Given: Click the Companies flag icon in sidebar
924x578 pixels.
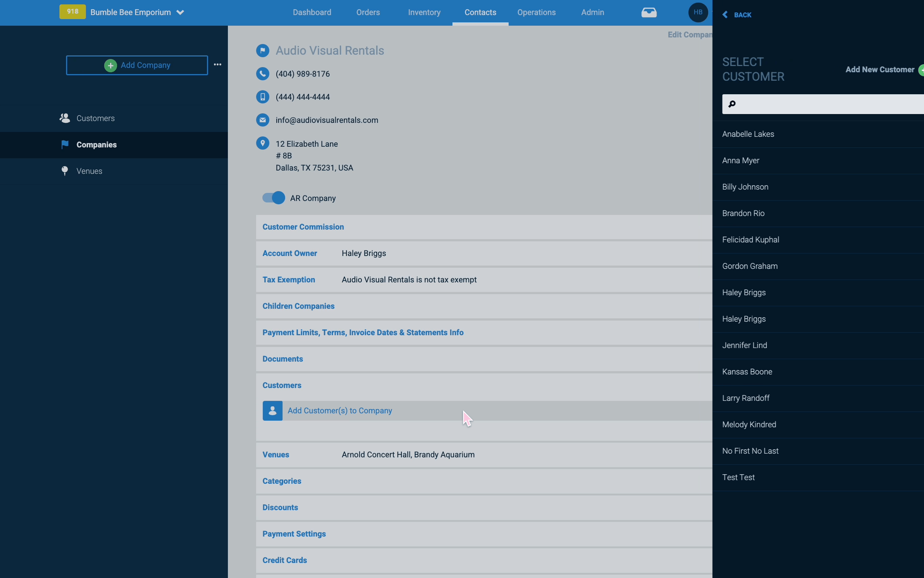Looking at the screenshot, I should click(x=65, y=144).
